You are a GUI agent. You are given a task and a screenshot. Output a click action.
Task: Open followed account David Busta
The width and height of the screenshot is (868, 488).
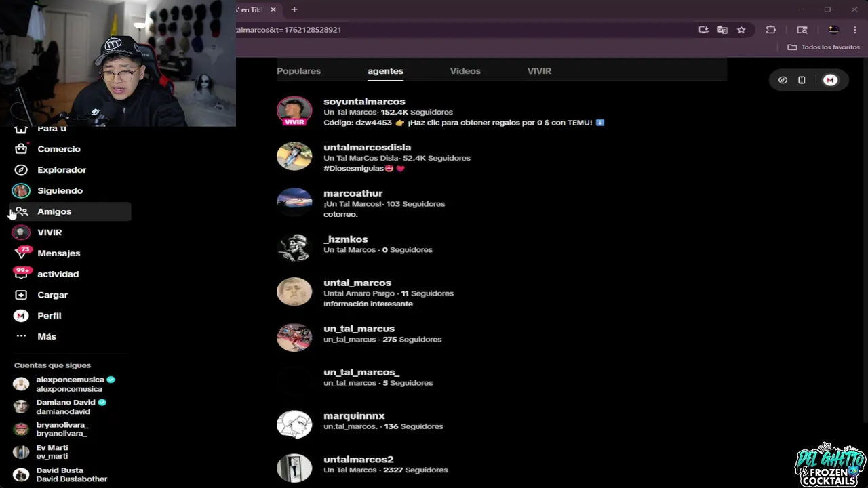point(61,474)
